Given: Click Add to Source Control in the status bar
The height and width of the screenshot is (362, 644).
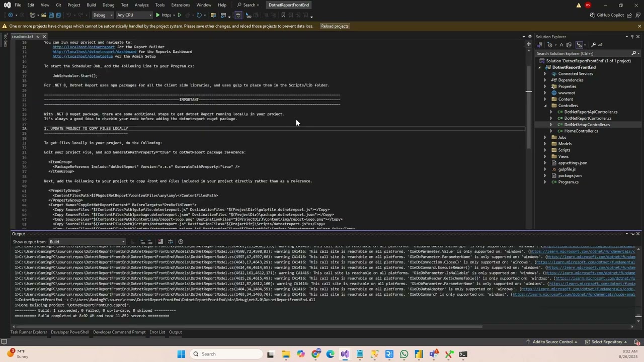Looking at the screenshot, I should coord(552,342).
